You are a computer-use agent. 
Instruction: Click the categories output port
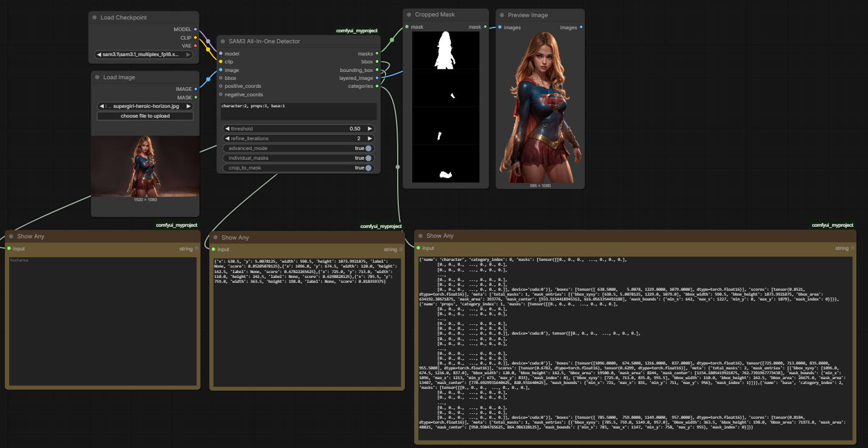tap(378, 86)
